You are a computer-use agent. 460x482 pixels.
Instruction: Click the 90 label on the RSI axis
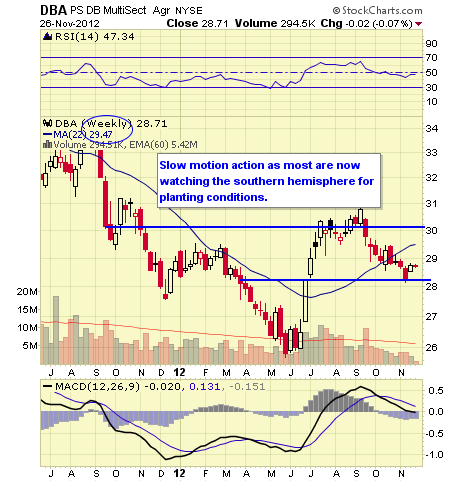[x=431, y=43]
